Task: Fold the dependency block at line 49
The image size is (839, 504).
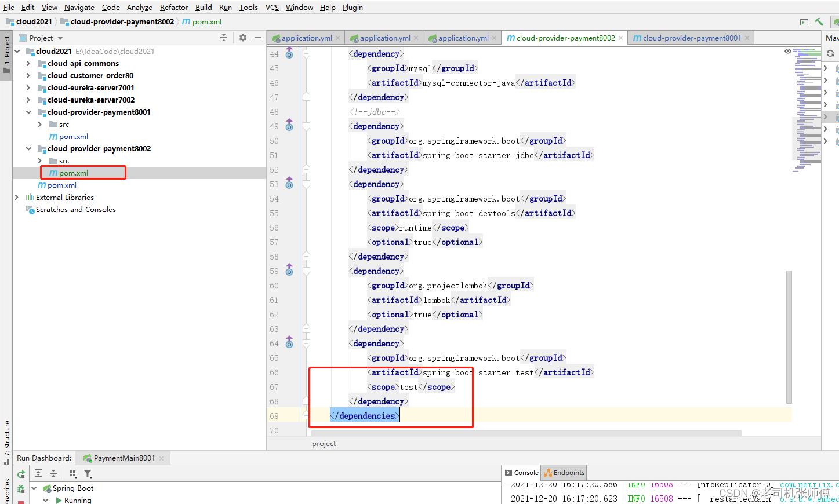Action: tap(307, 126)
